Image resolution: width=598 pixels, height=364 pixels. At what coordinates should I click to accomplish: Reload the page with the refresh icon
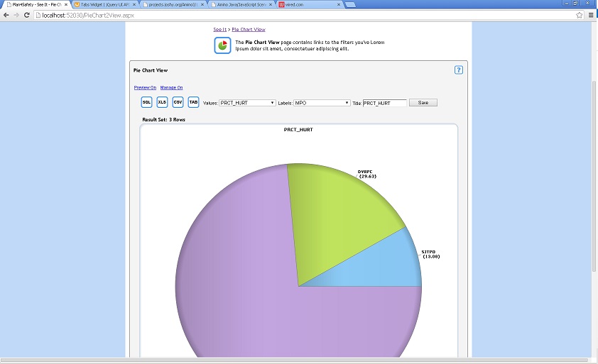(x=27, y=15)
